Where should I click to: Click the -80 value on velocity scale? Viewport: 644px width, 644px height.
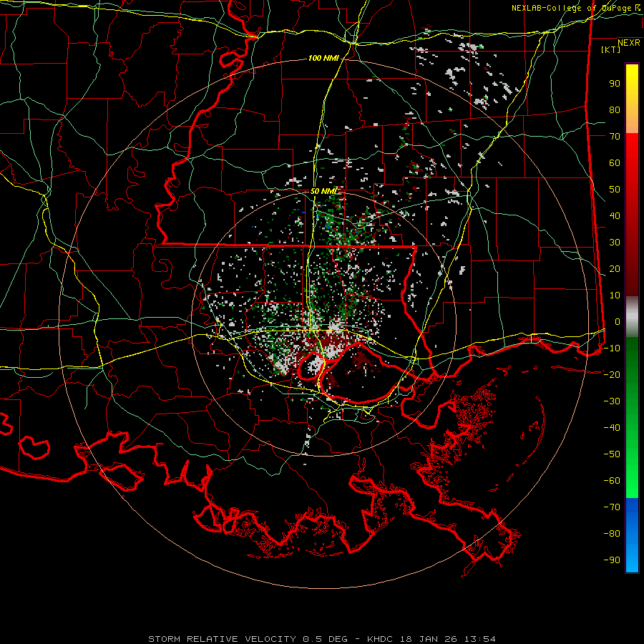click(612, 534)
